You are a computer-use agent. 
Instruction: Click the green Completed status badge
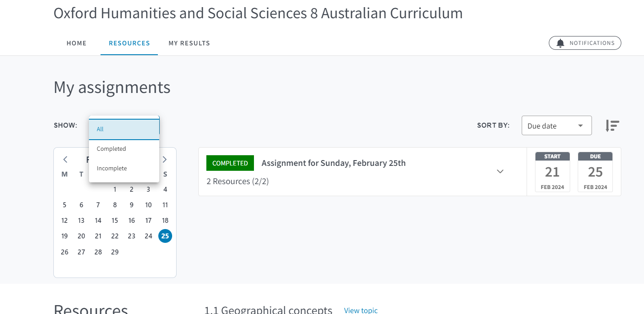(x=230, y=163)
